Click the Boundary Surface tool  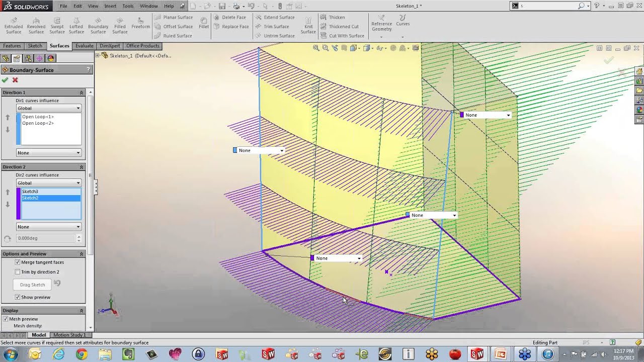pos(98,25)
